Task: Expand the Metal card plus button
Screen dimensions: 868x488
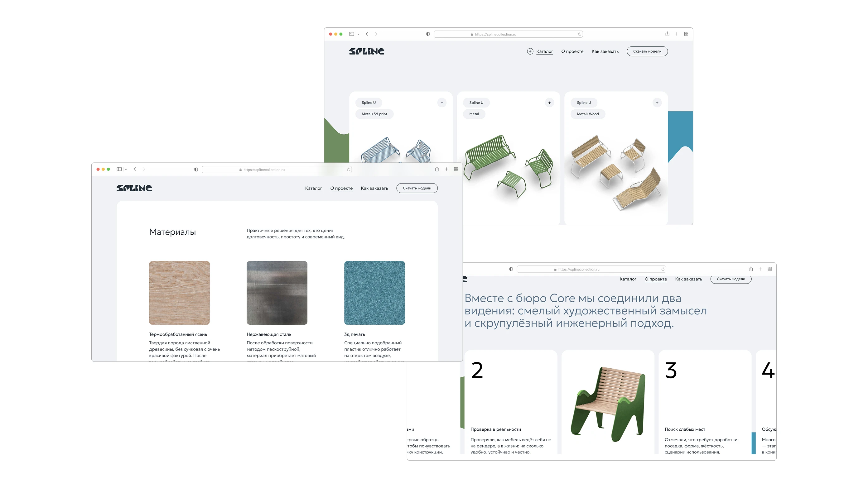Action: (x=549, y=103)
